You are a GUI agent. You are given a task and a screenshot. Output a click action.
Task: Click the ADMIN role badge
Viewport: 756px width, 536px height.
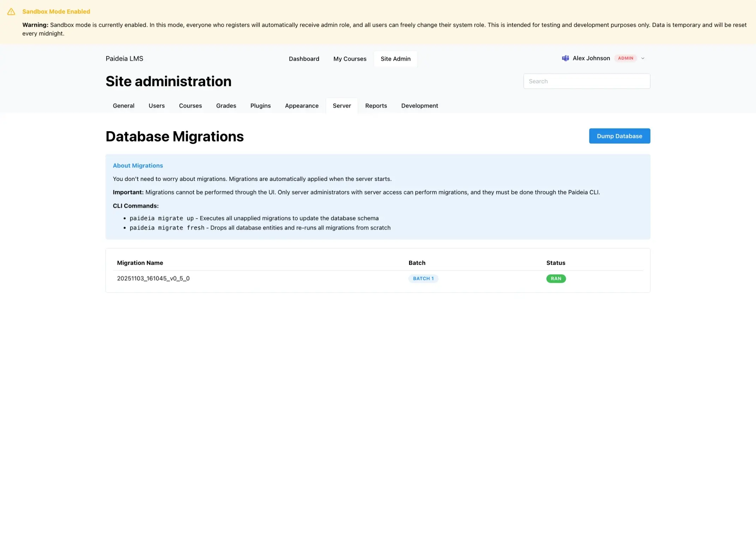tap(625, 58)
